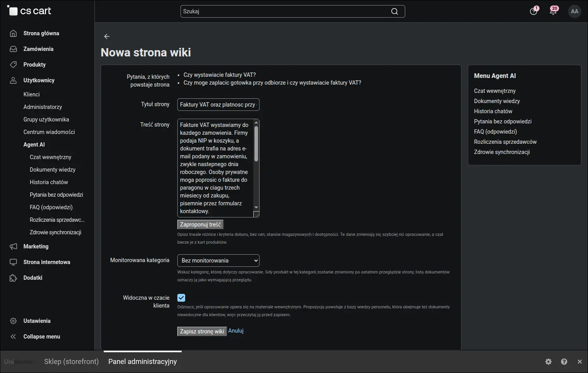Image resolution: width=588 pixels, height=373 pixels.
Task: Open Historia chatów in Menu Agent AI panel
Action: (493, 111)
